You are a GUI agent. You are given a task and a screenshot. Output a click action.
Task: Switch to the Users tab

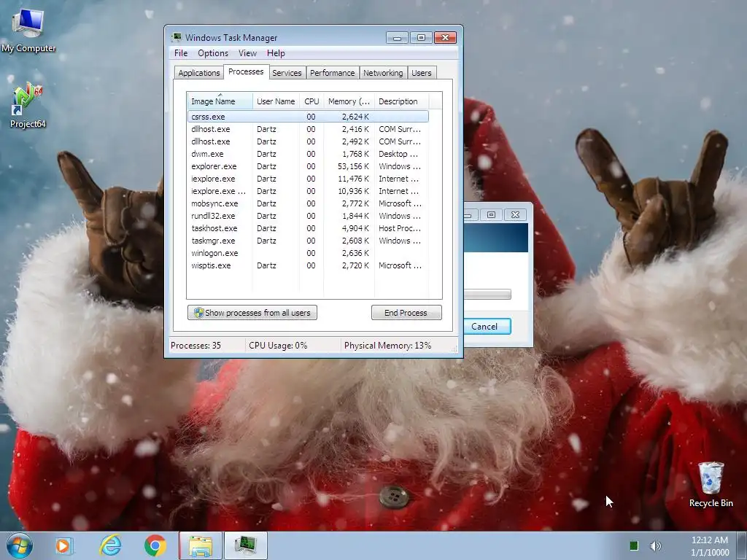point(421,73)
